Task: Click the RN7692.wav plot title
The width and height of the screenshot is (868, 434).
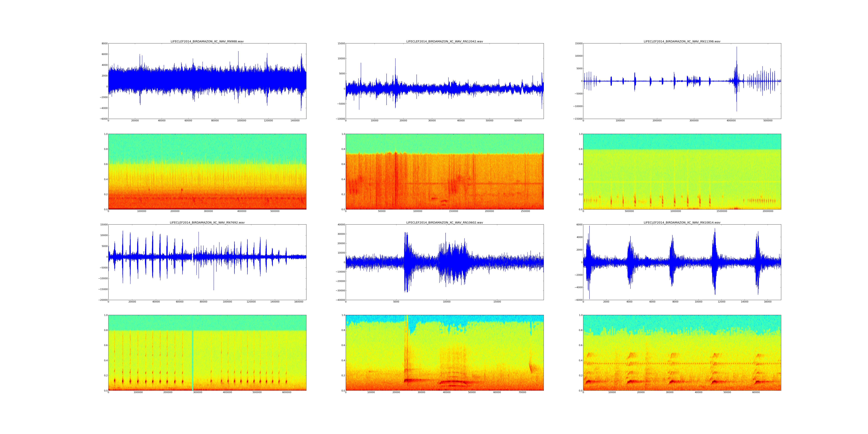Action: [x=207, y=222]
